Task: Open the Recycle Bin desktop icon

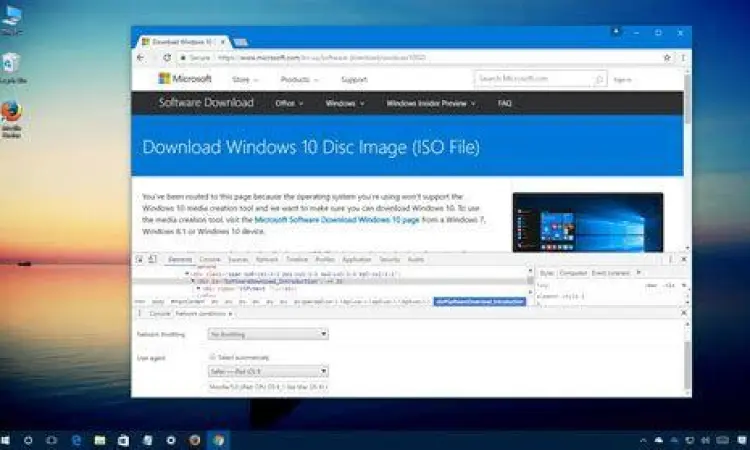Action: (11, 68)
